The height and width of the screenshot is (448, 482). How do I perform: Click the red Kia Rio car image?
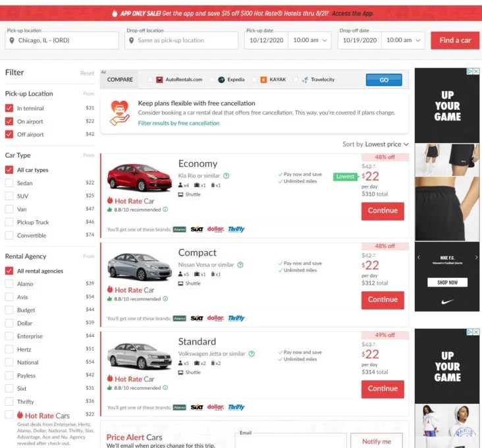tap(140, 177)
